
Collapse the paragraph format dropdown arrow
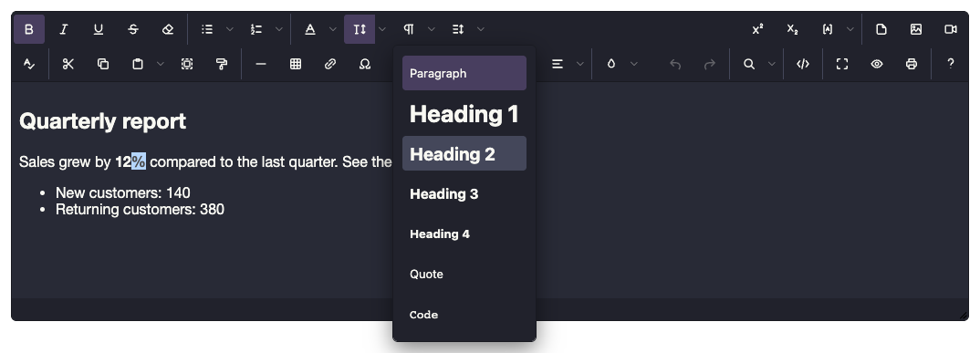click(x=432, y=29)
